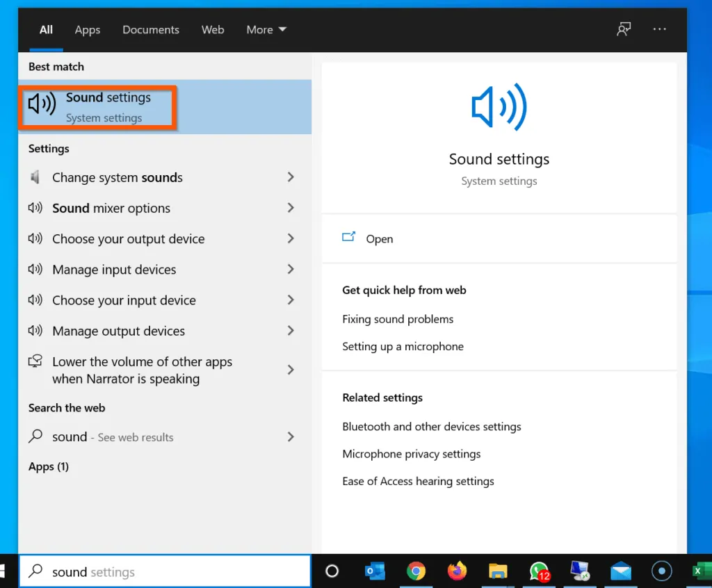This screenshot has height=588, width=712.
Task: Click the Choose your output device icon
Action: pos(35,238)
